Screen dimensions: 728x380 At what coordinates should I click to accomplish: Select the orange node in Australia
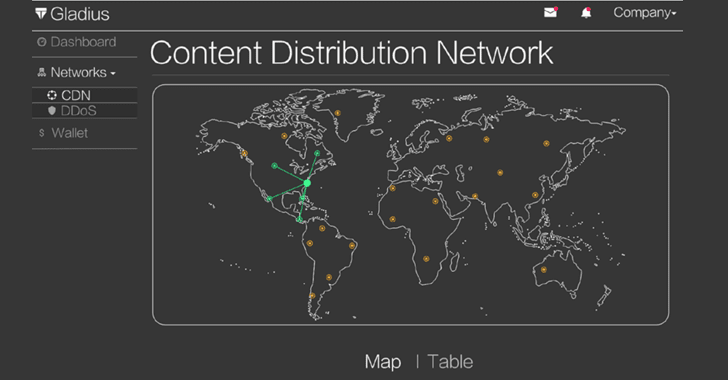543,269
